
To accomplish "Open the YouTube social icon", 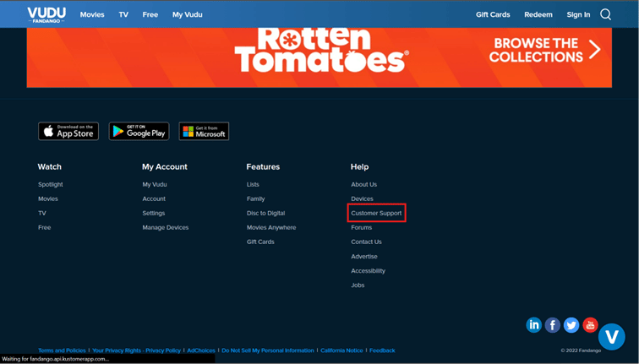I will [x=590, y=325].
